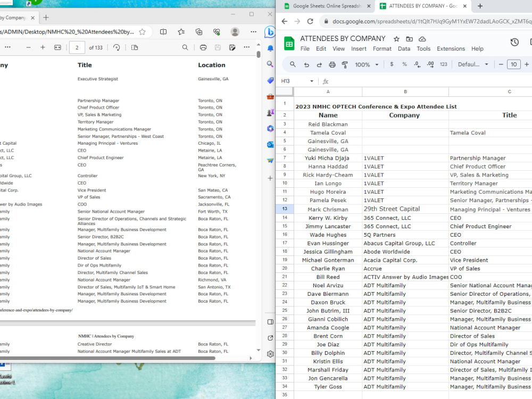Open Outlook icon in Edge sidebar

coord(270,145)
